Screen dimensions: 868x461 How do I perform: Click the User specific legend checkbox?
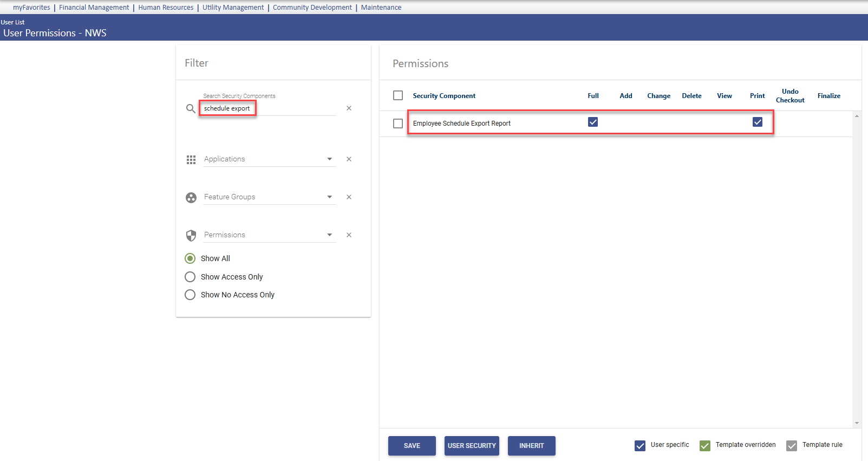pyautogui.click(x=640, y=446)
